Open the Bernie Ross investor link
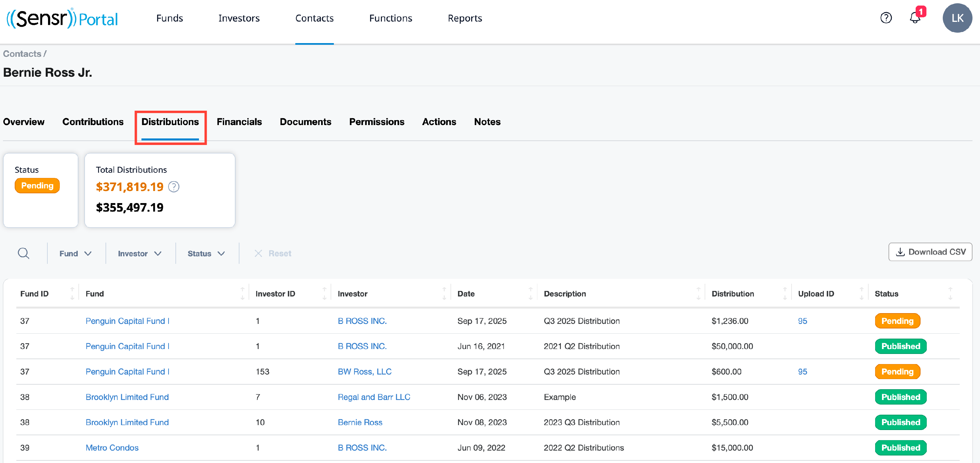The height and width of the screenshot is (463, 980). (360, 422)
